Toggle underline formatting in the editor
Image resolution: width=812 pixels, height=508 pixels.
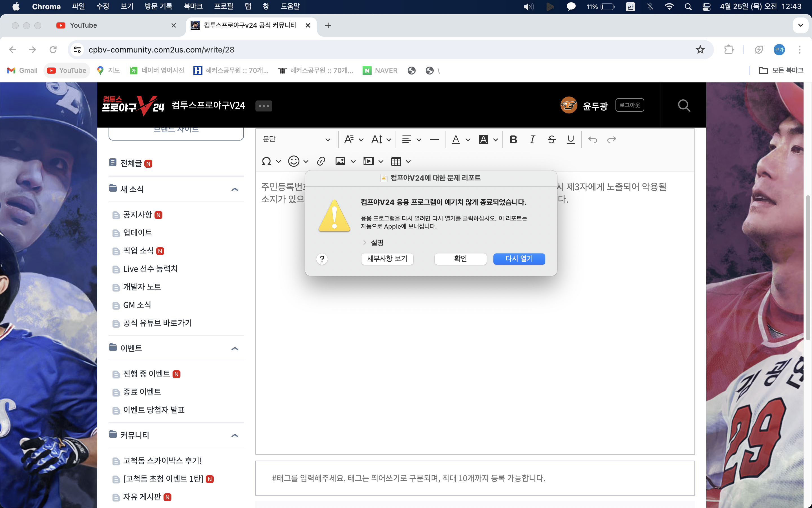[x=571, y=139]
